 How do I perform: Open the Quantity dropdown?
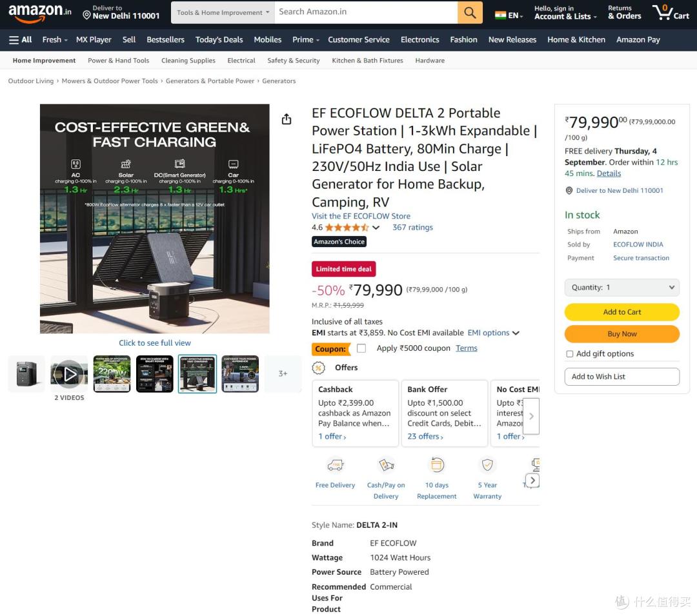point(622,287)
